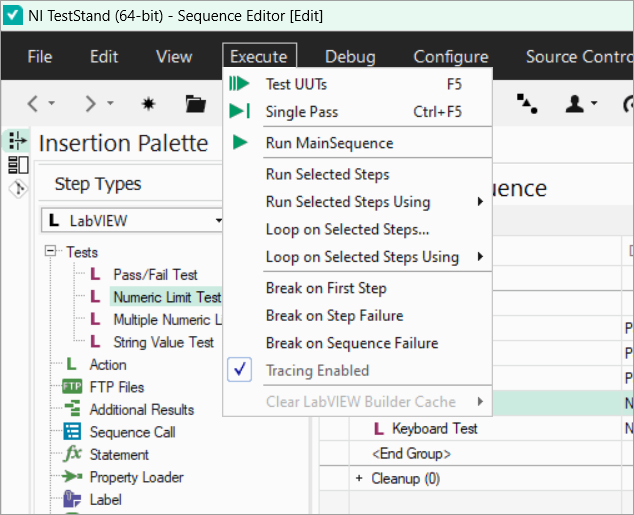Click the Action step green L icon

tap(71, 364)
